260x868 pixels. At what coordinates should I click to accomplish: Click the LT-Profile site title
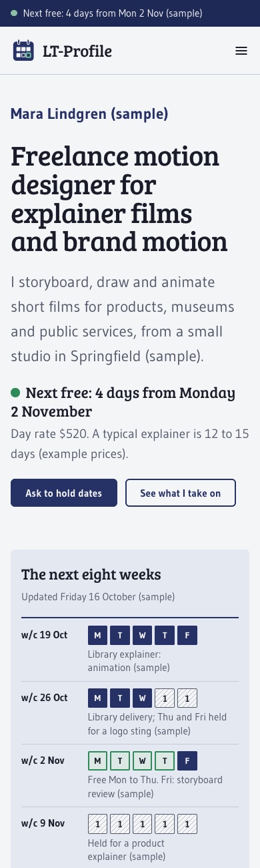pyautogui.click(x=67, y=51)
